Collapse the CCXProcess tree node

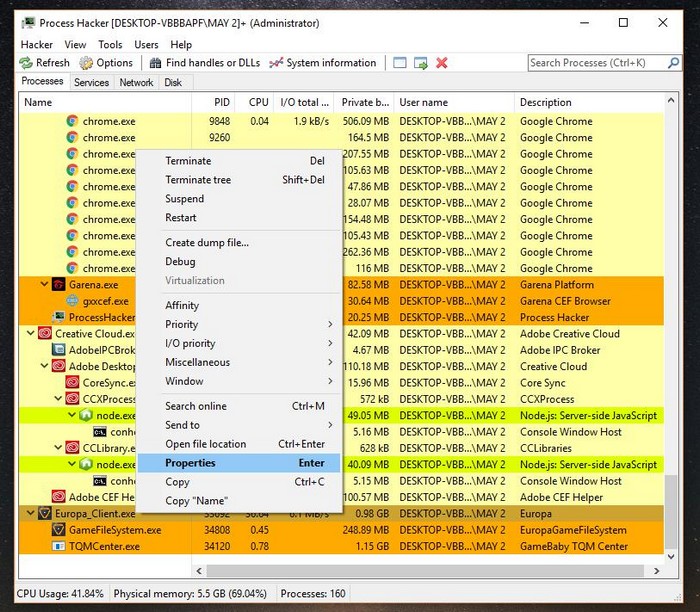point(58,398)
